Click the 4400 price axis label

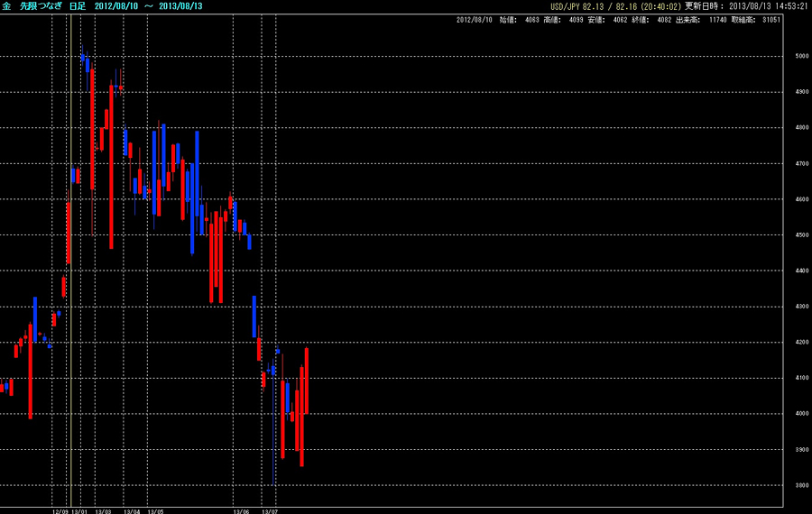[x=802, y=271]
